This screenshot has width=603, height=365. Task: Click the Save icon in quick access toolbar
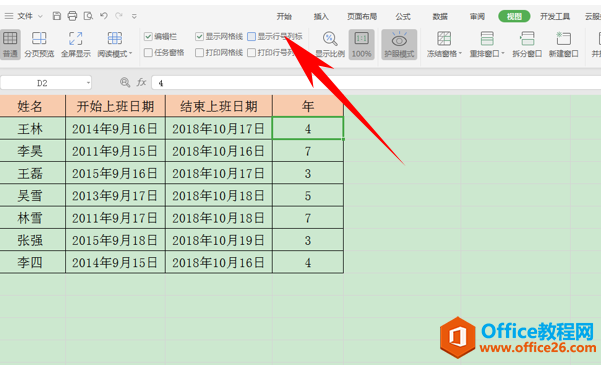tap(57, 16)
